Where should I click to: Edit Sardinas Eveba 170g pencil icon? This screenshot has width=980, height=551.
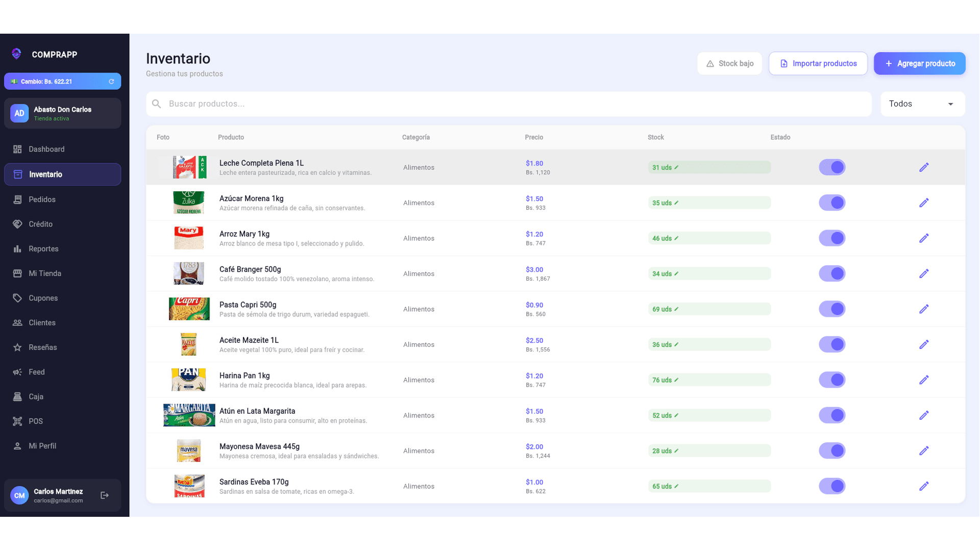point(924,486)
